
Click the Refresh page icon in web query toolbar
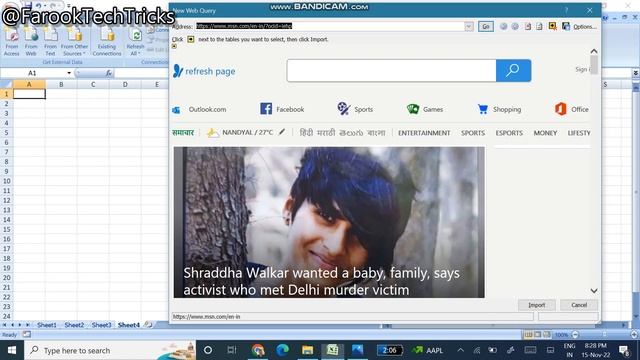pos(539,27)
